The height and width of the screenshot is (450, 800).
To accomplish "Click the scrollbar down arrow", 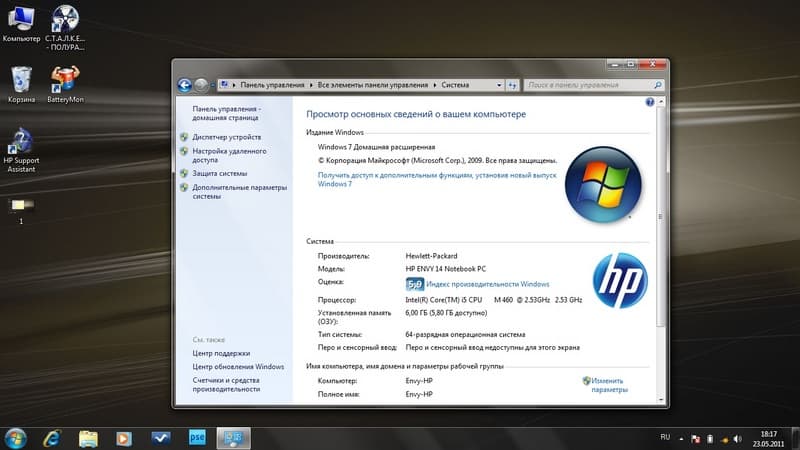I will click(661, 400).
